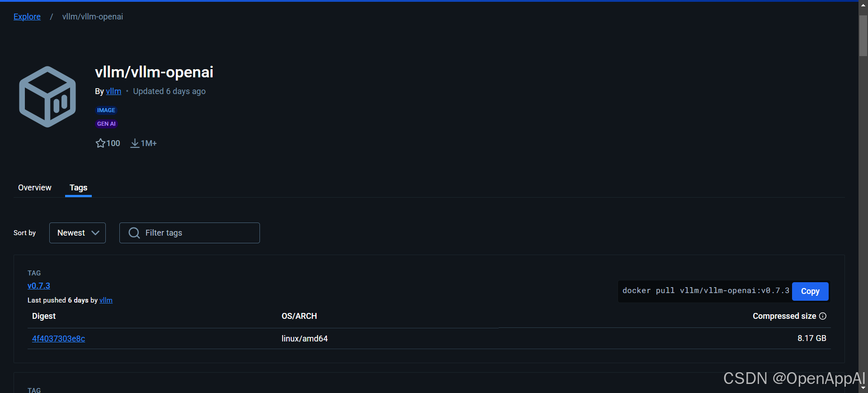Click the page vertical scrollbar thumb

tap(863, 36)
